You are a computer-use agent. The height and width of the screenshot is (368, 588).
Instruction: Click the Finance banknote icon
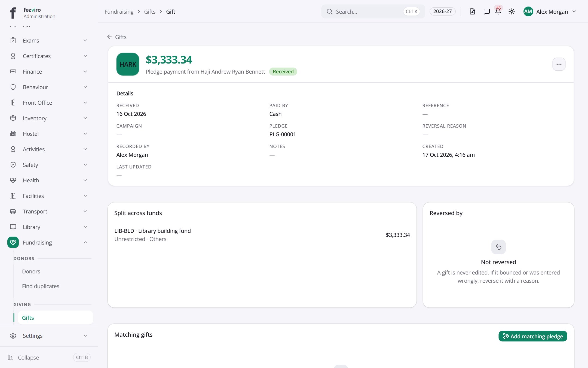point(13,72)
